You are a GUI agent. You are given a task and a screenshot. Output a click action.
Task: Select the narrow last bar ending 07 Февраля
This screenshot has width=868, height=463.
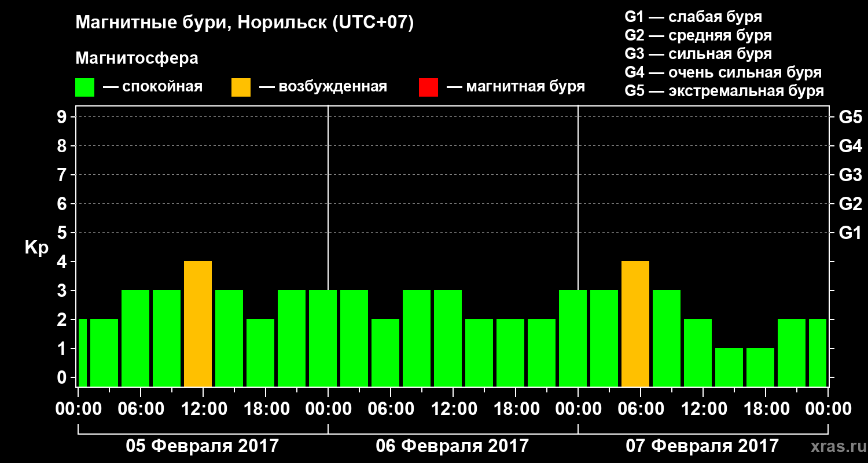click(818, 353)
